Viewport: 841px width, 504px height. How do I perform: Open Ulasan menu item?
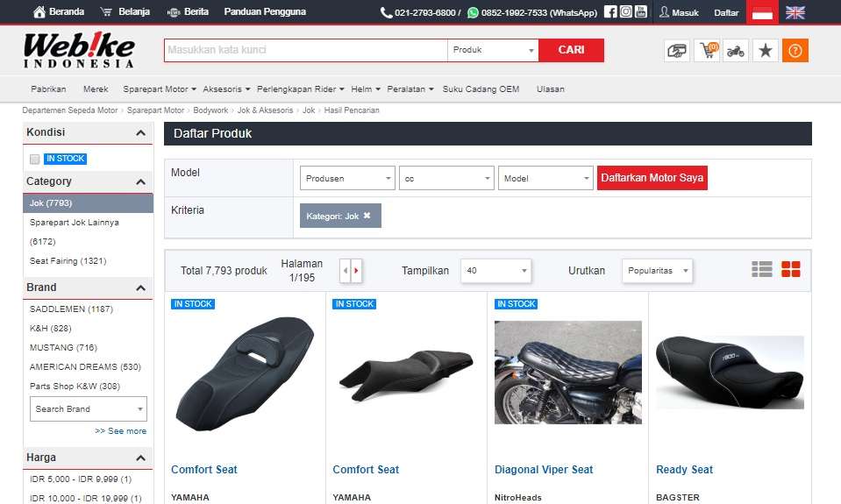click(x=551, y=89)
